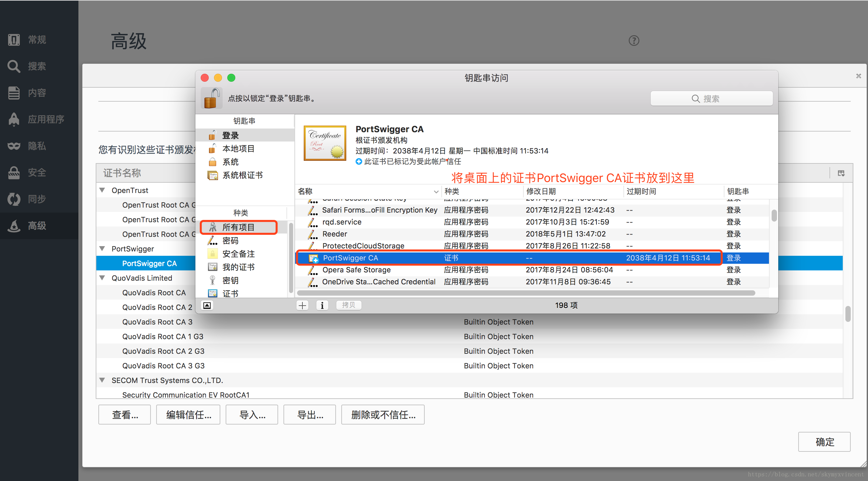Collapse the PortSwigger group
This screenshot has height=481, width=868.
(x=102, y=249)
